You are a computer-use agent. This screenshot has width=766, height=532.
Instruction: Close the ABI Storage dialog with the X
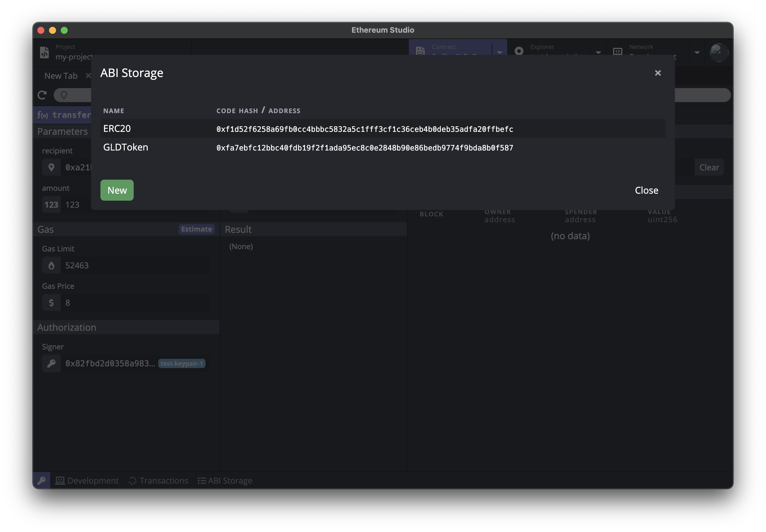658,73
